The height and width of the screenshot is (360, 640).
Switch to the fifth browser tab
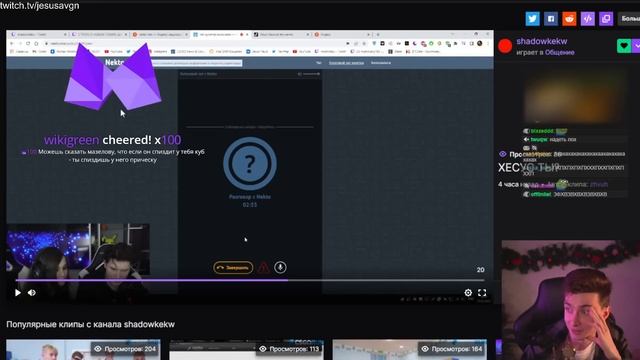coord(281,35)
